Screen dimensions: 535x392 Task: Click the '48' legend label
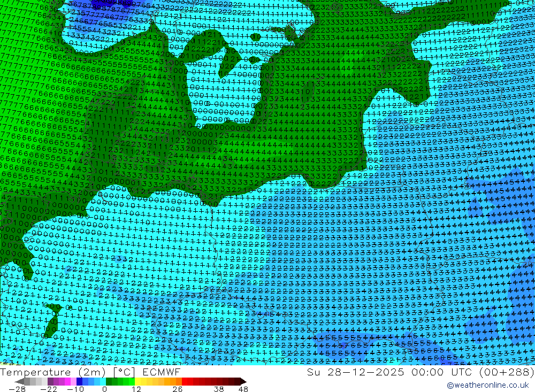[x=243, y=389]
